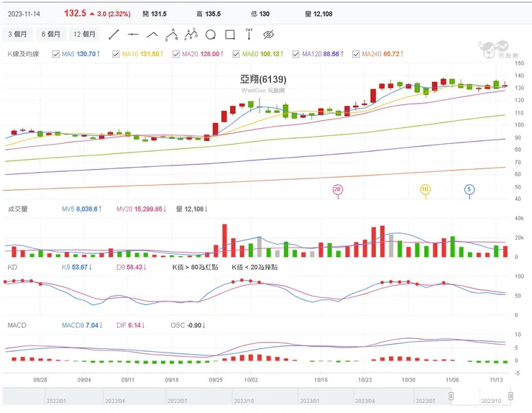The width and height of the screenshot is (532, 413).
Task: Pick the angled trend line tool
Action: pyautogui.click(x=152, y=34)
